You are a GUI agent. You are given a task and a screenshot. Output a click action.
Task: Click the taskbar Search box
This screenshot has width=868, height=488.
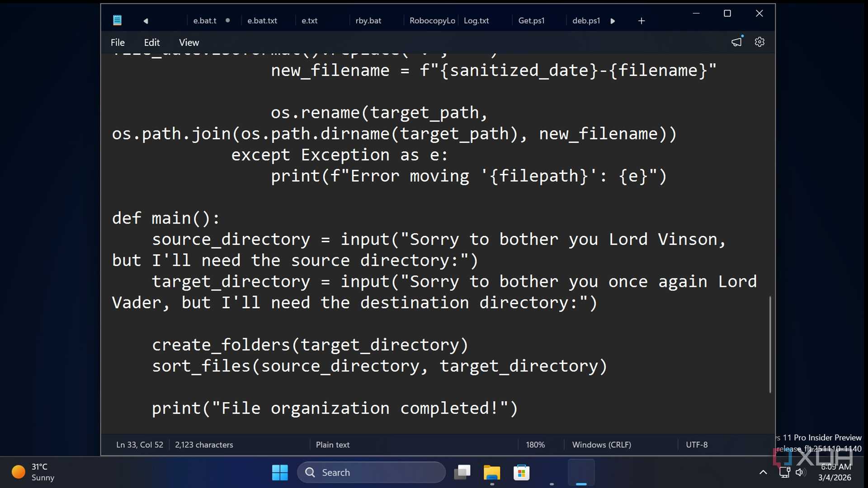coord(371,473)
